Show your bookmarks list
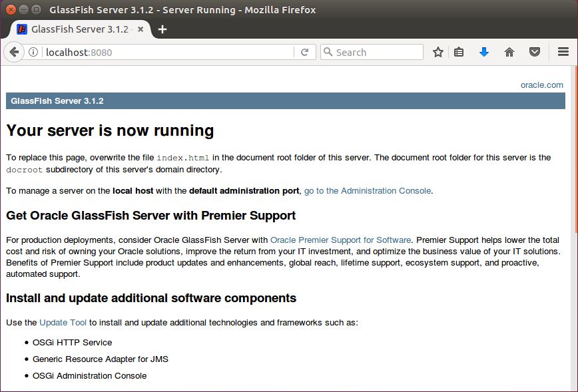 click(x=459, y=52)
